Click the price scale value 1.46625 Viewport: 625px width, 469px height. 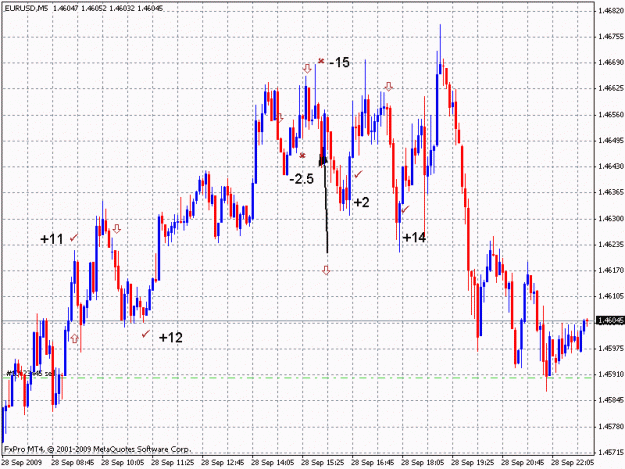610,88
